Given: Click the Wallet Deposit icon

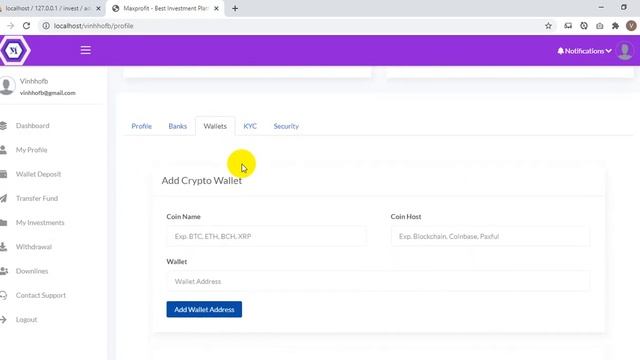Looking at the screenshot, I should (4, 174).
